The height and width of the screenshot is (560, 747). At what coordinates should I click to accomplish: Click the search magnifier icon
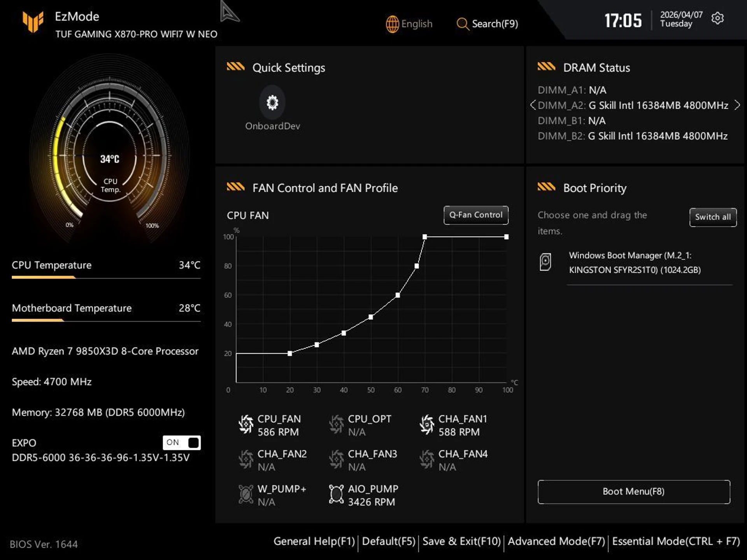pos(462,24)
